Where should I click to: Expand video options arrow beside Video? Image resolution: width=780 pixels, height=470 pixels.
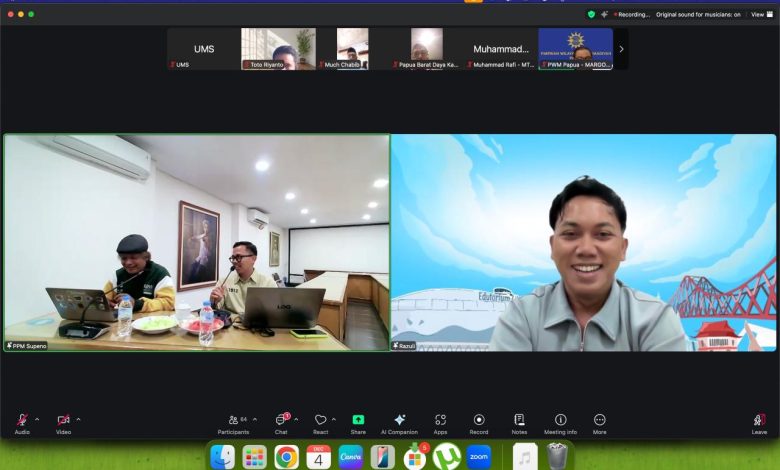pos(78,419)
